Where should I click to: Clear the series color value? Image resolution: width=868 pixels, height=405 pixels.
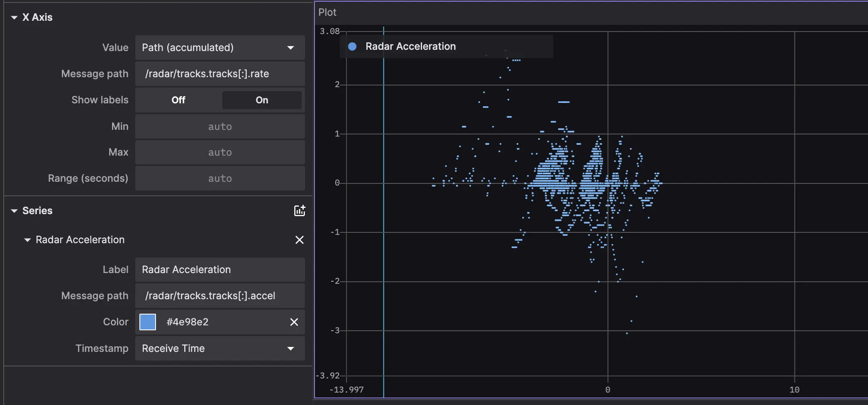[x=294, y=322]
